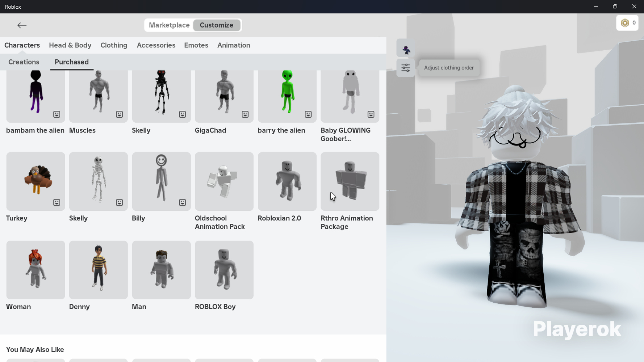Click face icon on Turkey card
The height and width of the screenshot is (362, 644).
tap(57, 202)
